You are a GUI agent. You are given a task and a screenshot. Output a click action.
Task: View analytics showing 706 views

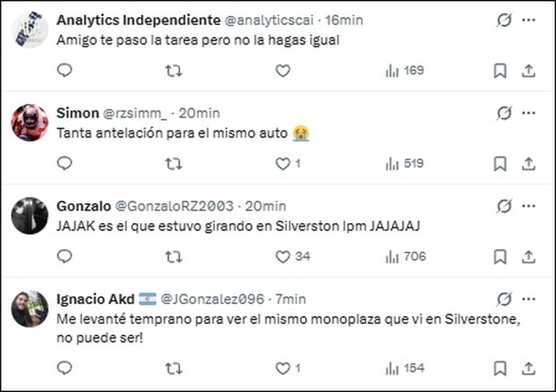pos(405,257)
